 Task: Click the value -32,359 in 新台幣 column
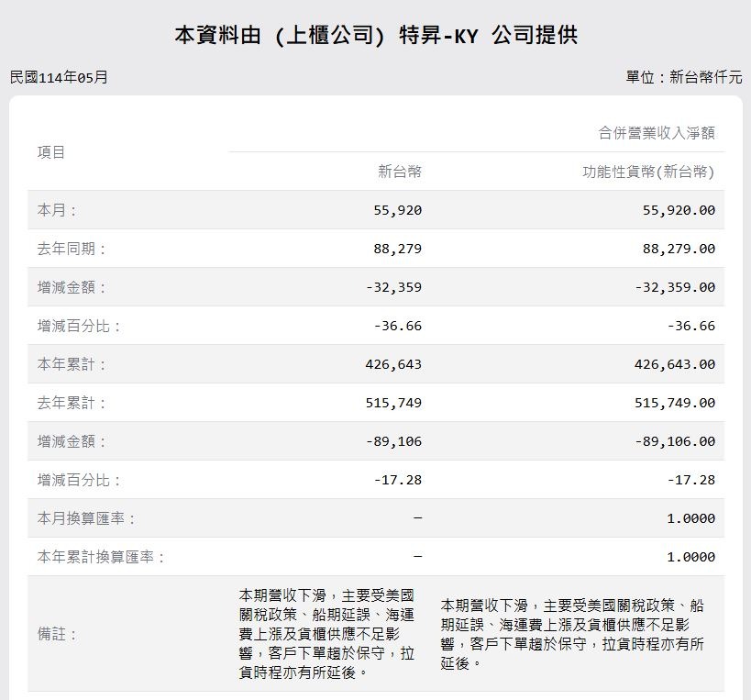pos(393,287)
